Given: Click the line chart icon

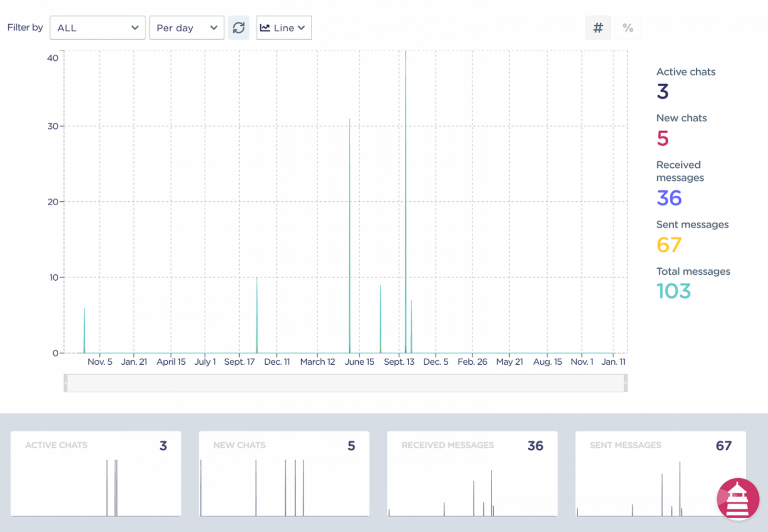Looking at the screenshot, I should click(265, 28).
